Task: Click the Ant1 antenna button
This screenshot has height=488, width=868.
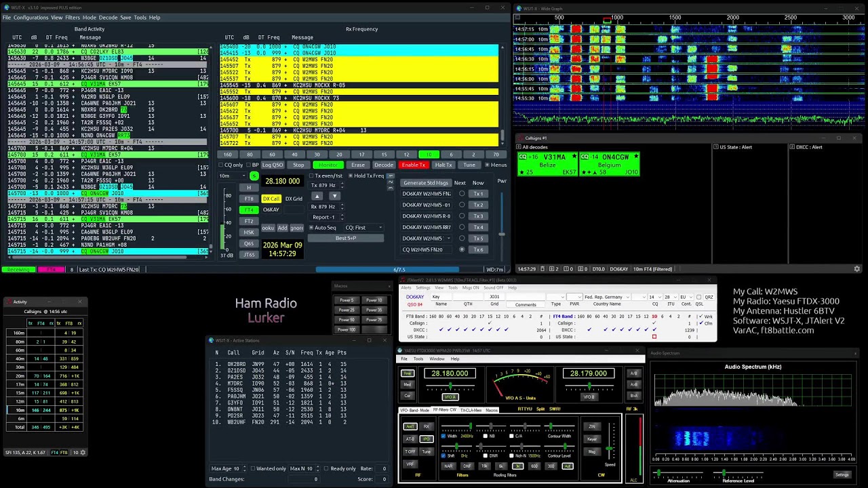Action: click(x=410, y=426)
